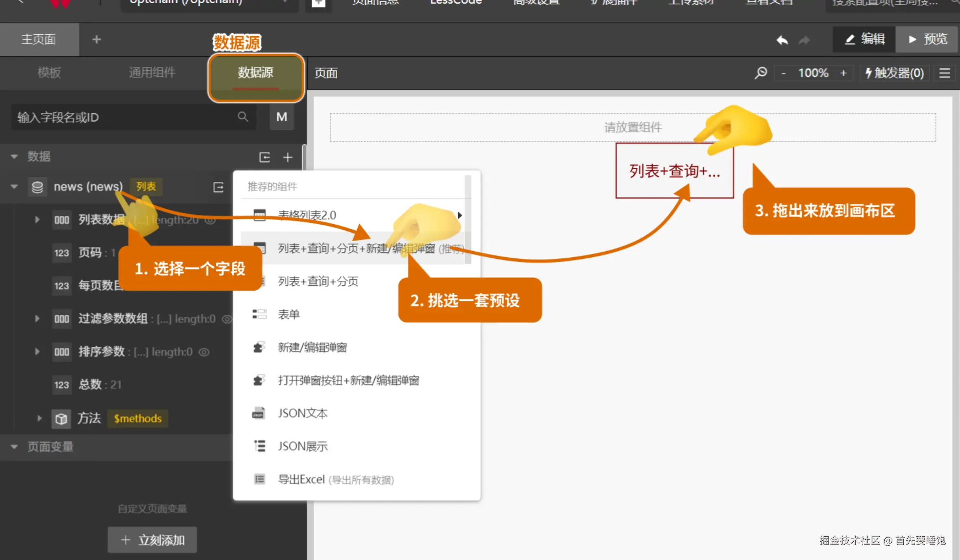Click the canvas search magnifier icon
The height and width of the screenshot is (560, 960).
pyautogui.click(x=760, y=73)
